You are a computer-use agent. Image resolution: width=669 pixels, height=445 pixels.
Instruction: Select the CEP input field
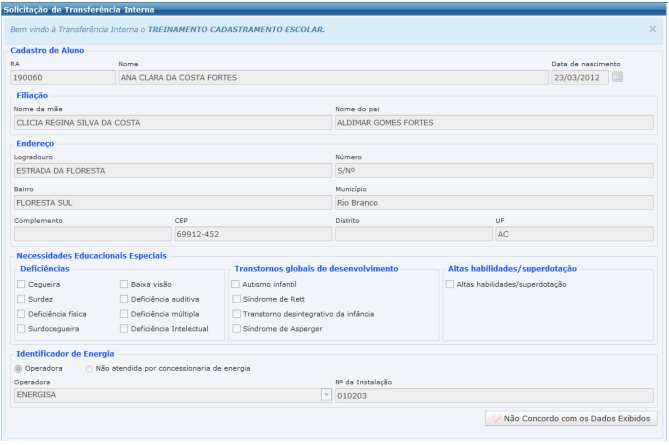251,234
